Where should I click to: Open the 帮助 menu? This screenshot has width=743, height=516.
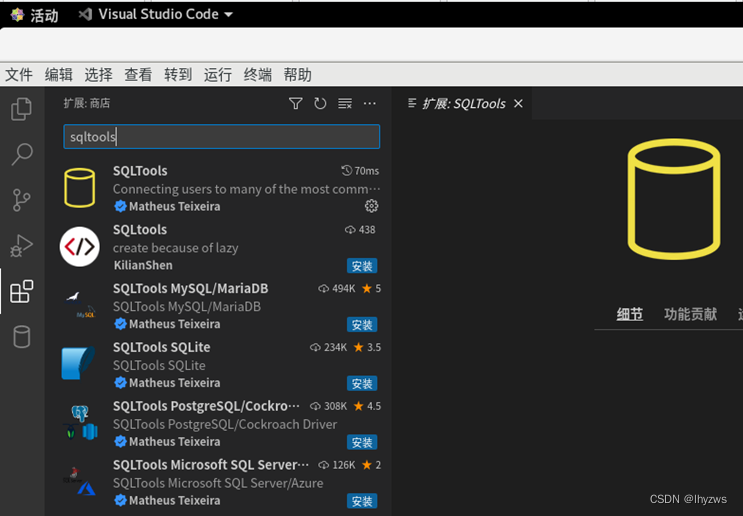coord(298,74)
